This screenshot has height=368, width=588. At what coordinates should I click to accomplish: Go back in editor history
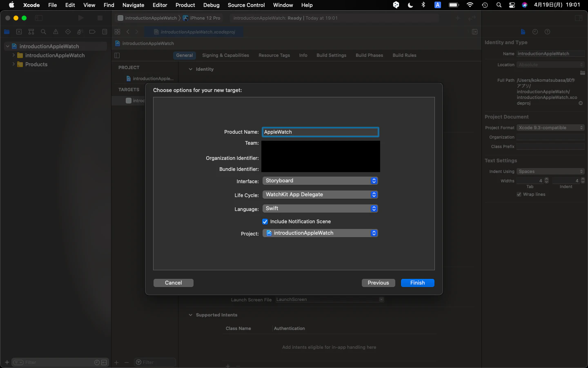[128, 32]
